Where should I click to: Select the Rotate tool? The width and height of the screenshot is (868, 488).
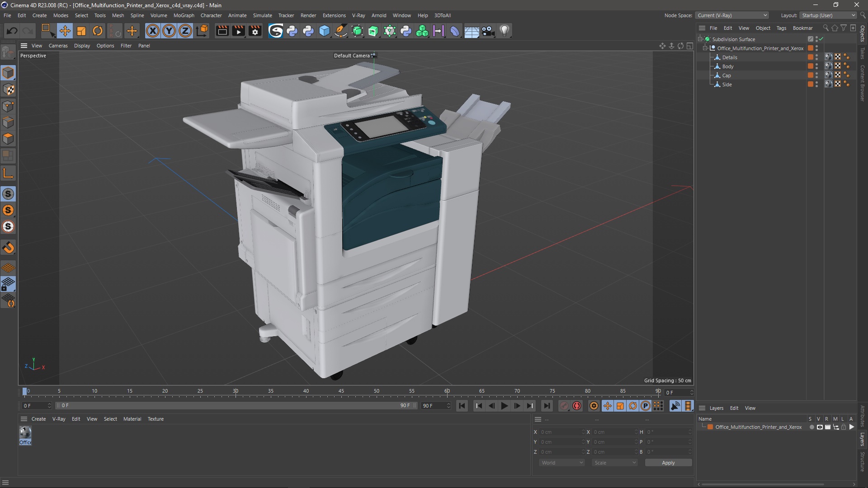[x=97, y=31]
